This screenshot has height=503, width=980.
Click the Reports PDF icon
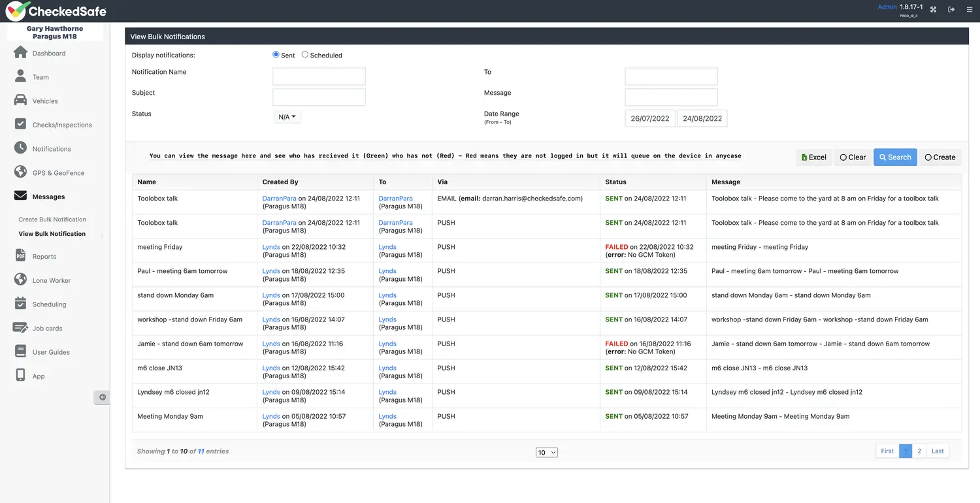point(20,256)
